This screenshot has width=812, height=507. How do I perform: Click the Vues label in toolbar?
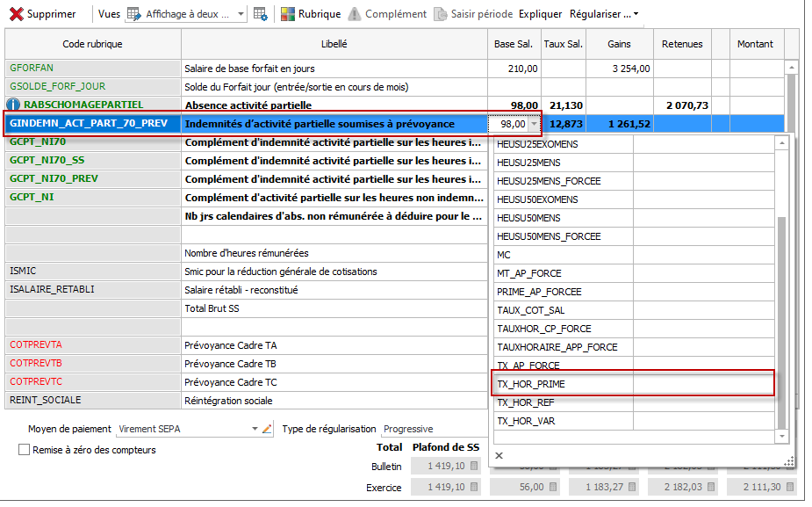[x=109, y=14]
